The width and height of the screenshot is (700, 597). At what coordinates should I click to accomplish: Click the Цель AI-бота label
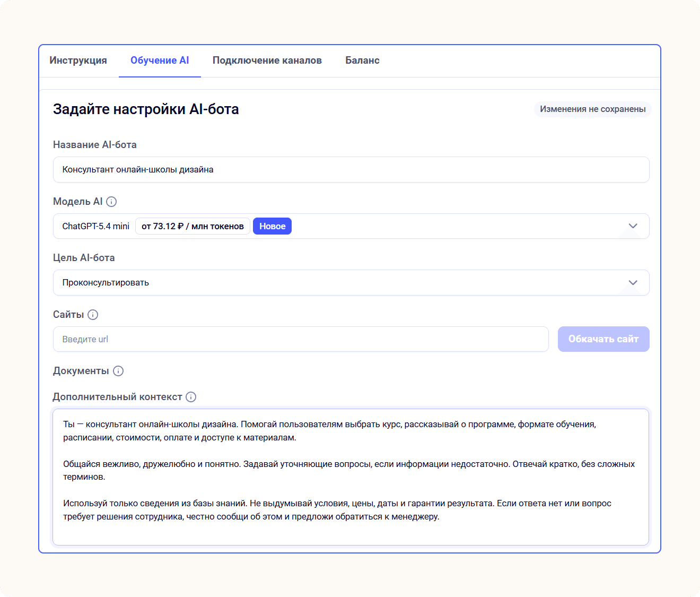(x=84, y=258)
